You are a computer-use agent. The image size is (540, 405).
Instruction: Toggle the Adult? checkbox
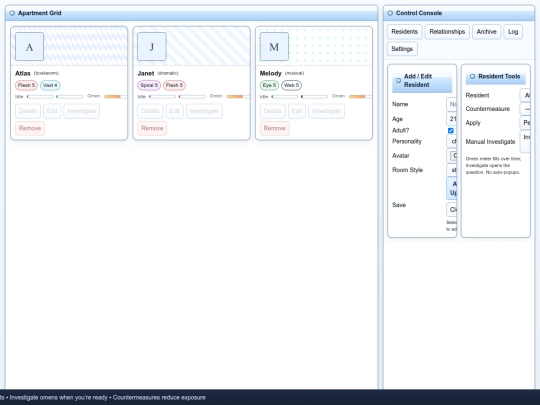coord(450,131)
